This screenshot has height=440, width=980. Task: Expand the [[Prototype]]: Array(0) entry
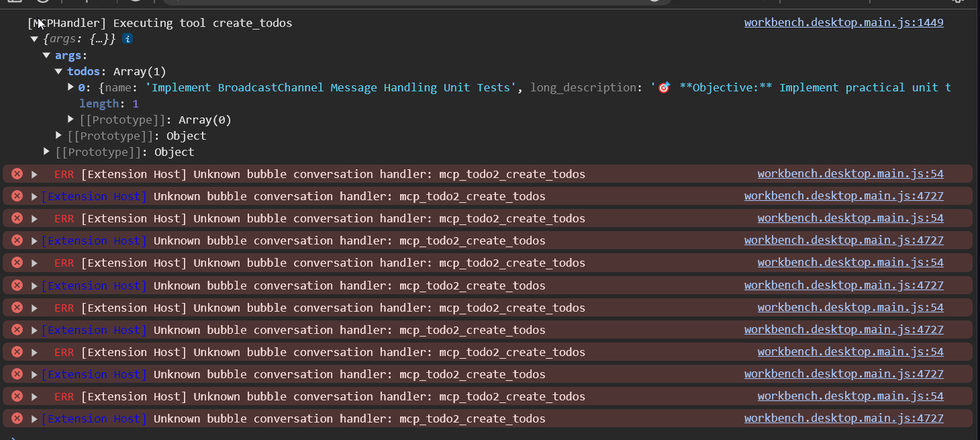[70, 120]
